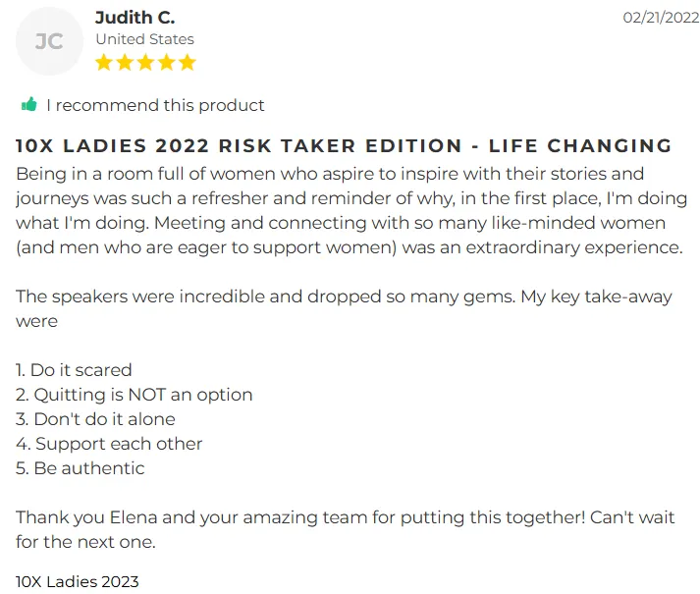The height and width of the screenshot is (594, 700).
Task: Click the fifth gold rating star
Action: 188,63
